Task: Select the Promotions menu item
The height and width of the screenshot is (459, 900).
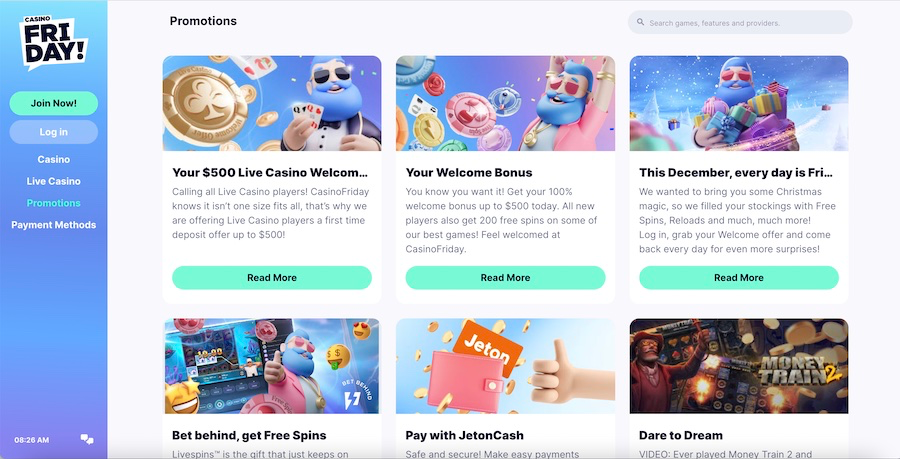Action: pyautogui.click(x=53, y=203)
